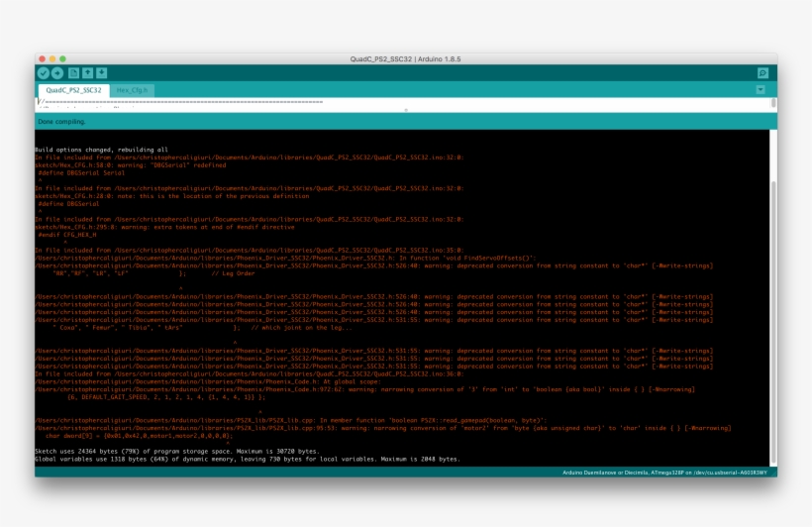Switch to the Hex_Cfg.h tab
Image resolution: width=812 pixels, height=527 pixels.
132,90
